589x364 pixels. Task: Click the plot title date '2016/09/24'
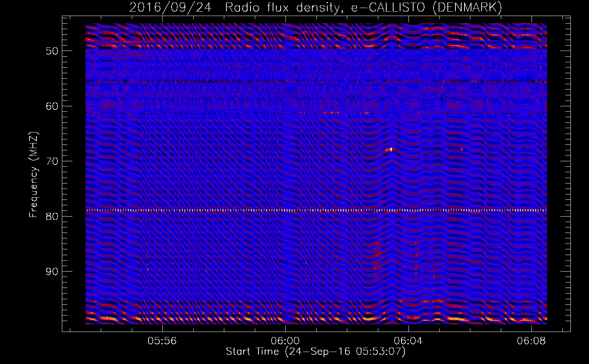[170, 8]
